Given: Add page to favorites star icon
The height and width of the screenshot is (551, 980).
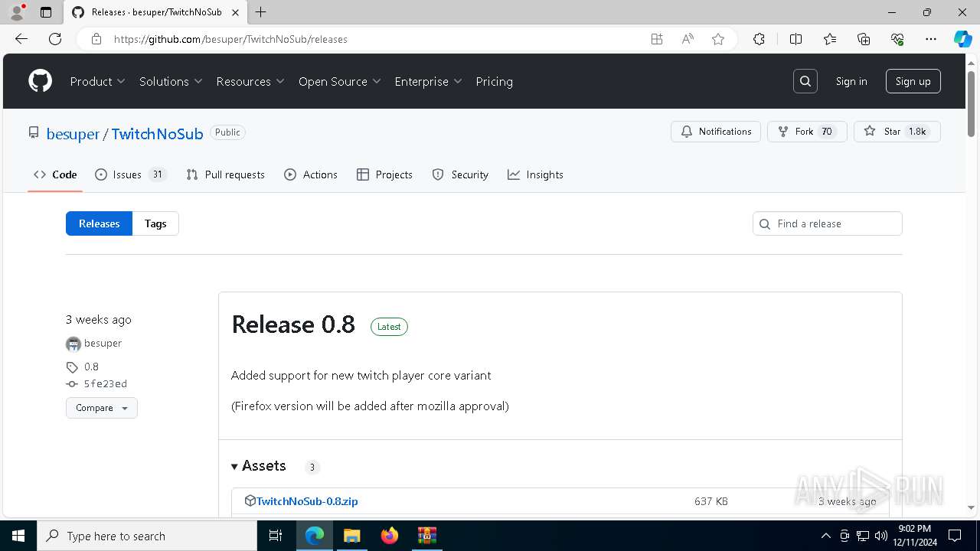Looking at the screenshot, I should coord(718,39).
